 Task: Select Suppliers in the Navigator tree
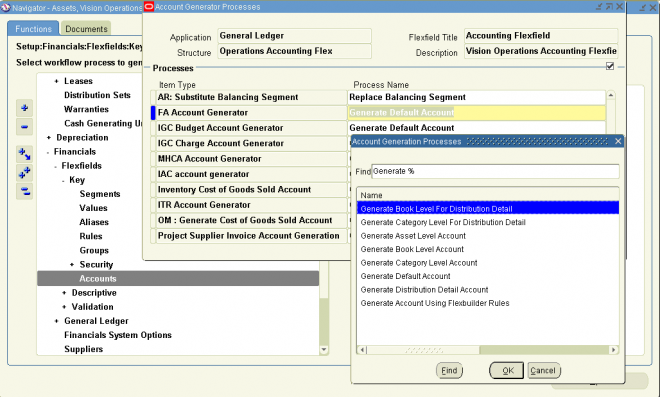[83, 349]
